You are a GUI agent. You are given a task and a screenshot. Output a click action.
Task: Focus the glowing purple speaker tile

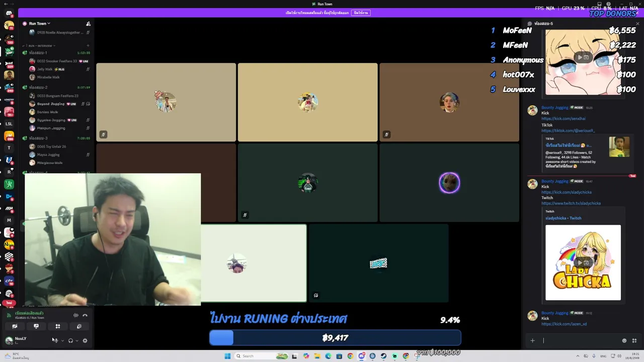point(449,183)
